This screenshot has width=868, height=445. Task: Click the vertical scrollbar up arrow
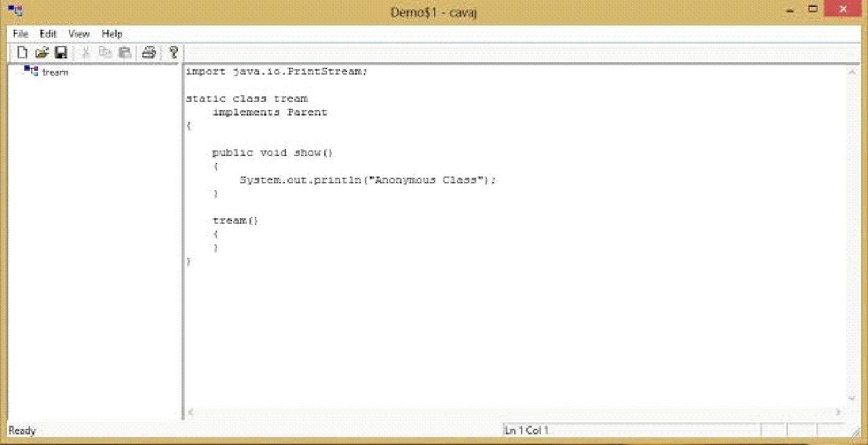point(852,72)
